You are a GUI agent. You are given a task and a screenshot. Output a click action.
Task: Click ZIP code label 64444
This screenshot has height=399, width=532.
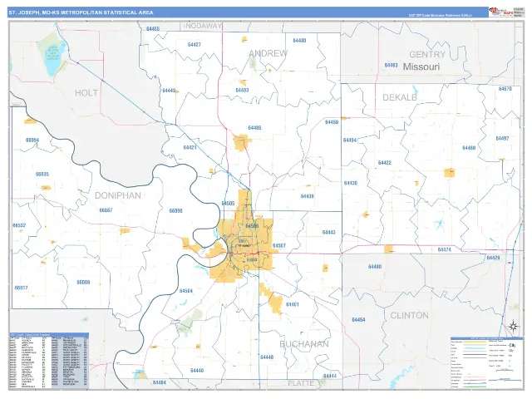click(330, 376)
